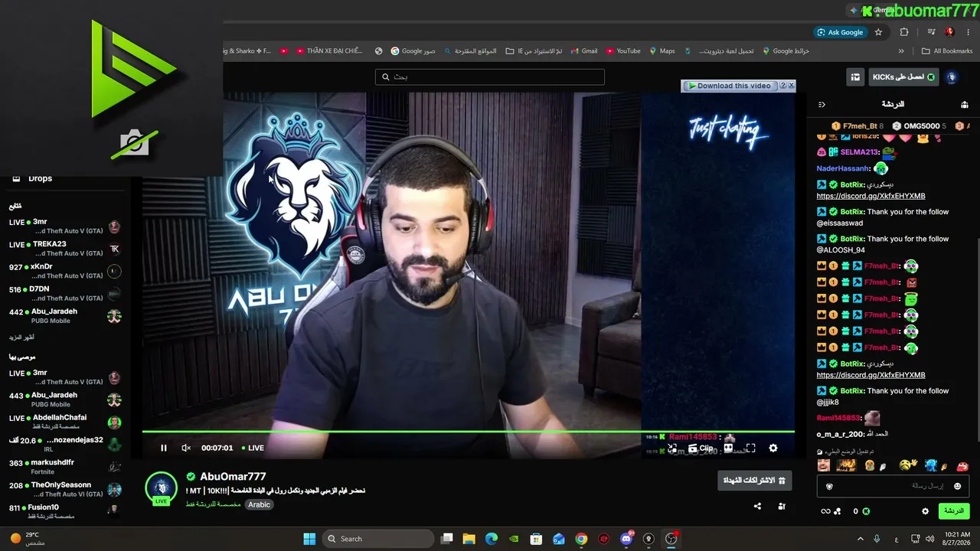
Task: Click the Ask Google lens button
Action: tap(840, 32)
